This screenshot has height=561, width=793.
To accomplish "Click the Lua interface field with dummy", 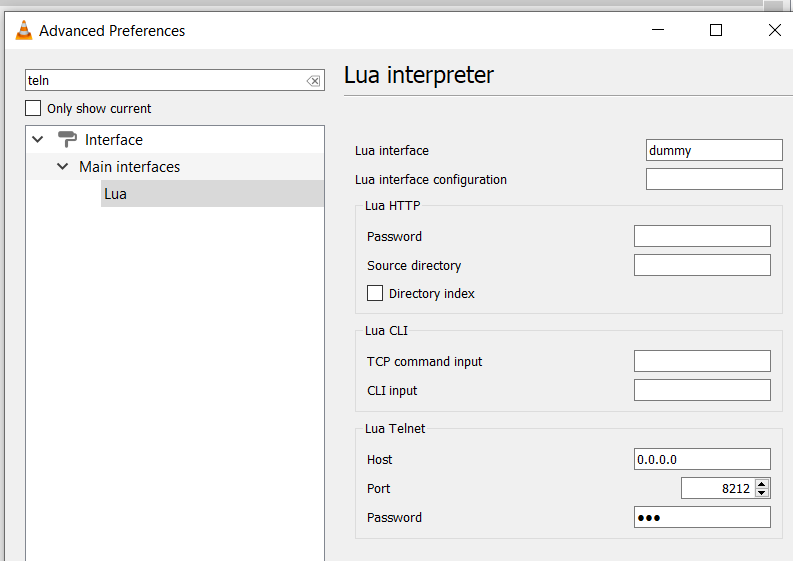I will [x=714, y=150].
